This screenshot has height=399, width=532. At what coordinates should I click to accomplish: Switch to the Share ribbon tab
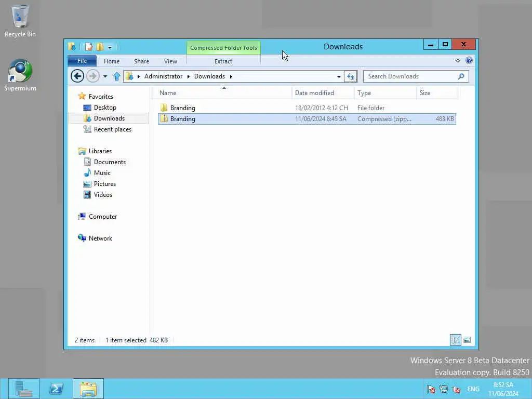141,61
